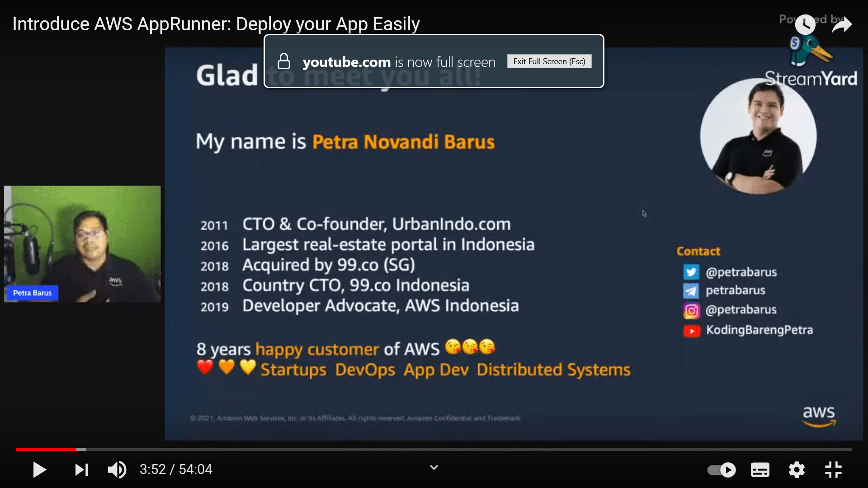Click the Share arrow icon
The height and width of the screenshot is (488, 868).
[x=842, y=24]
